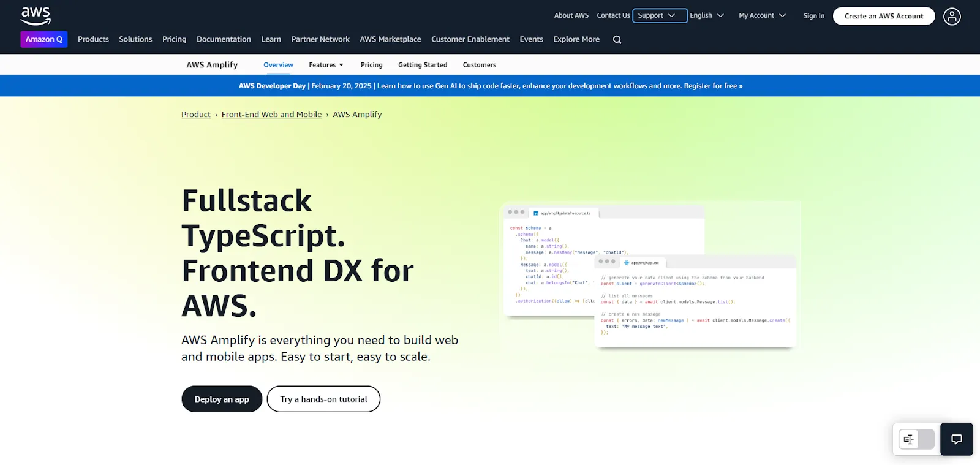Toggle the reading view switch
The width and height of the screenshot is (980, 465).
click(917, 439)
